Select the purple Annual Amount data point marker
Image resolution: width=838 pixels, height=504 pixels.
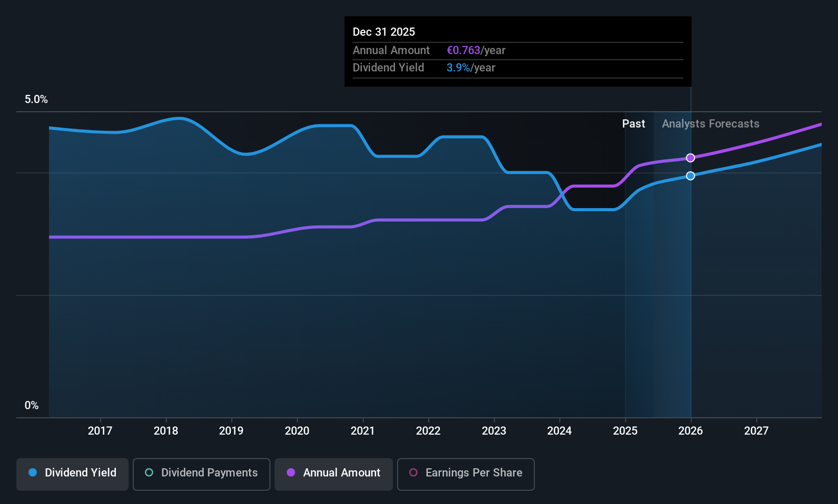pos(691,158)
